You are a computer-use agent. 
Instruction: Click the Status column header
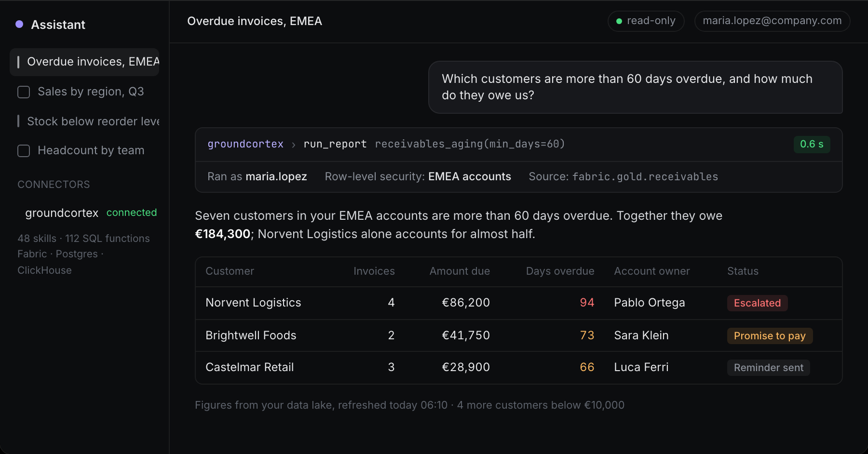743,271
